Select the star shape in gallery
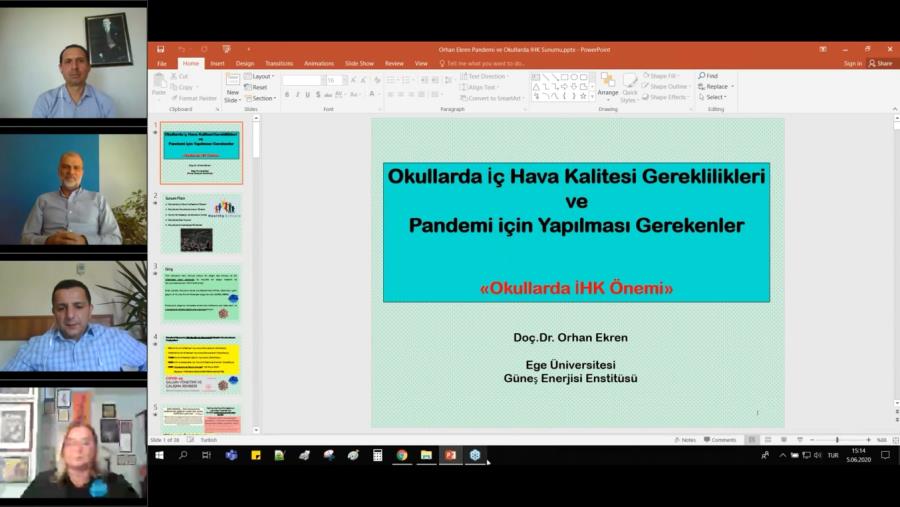The height and width of the screenshot is (507, 900). click(x=583, y=96)
